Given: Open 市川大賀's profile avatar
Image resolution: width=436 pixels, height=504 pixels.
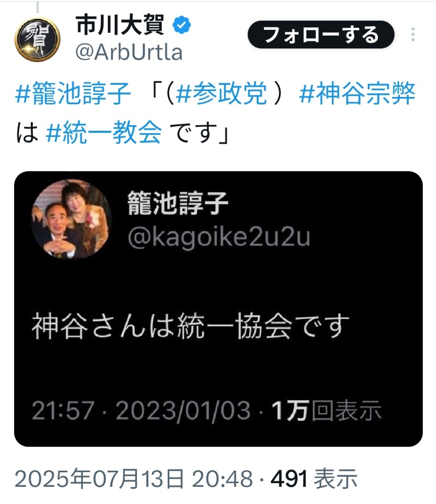Looking at the screenshot, I should click(37, 39).
